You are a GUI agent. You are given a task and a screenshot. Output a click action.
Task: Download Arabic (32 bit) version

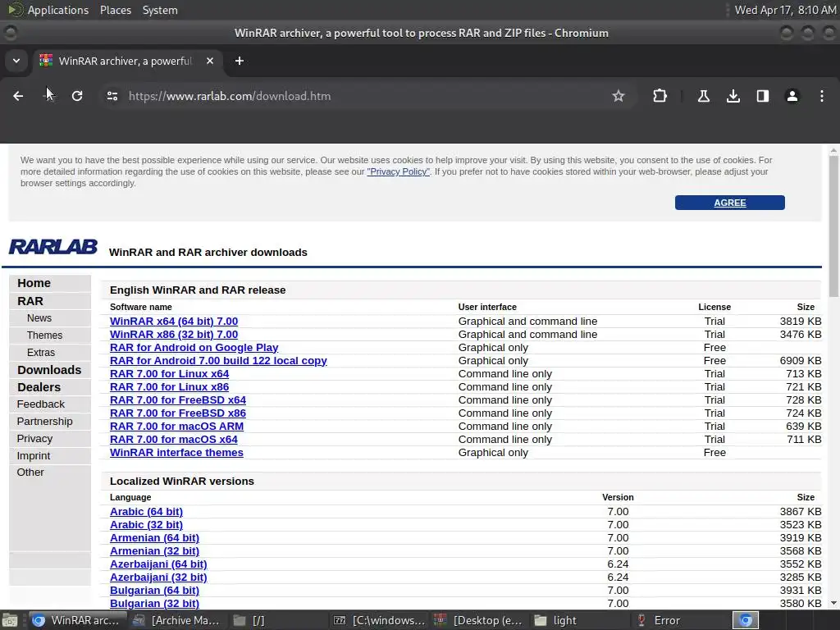tap(146, 524)
